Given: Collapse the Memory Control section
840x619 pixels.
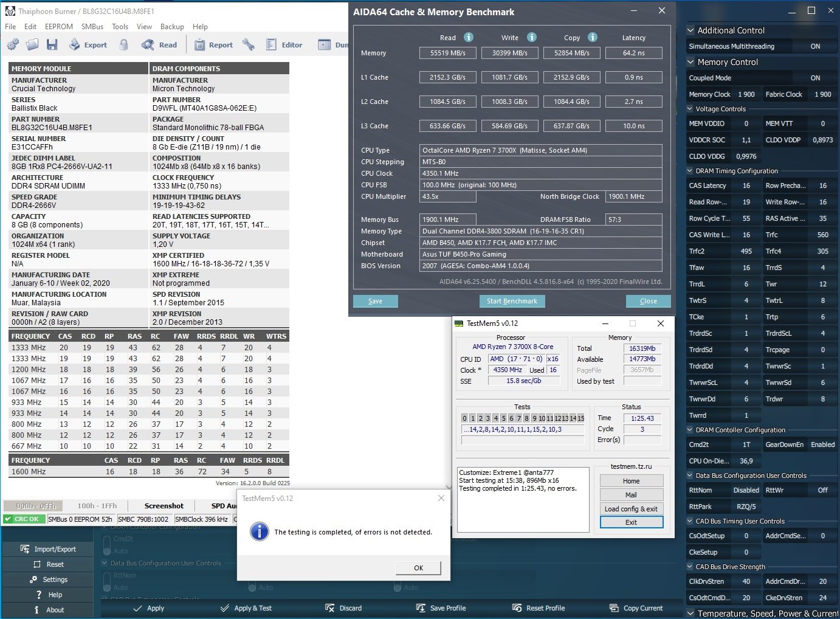Looking at the screenshot, I should coord(690,62).
